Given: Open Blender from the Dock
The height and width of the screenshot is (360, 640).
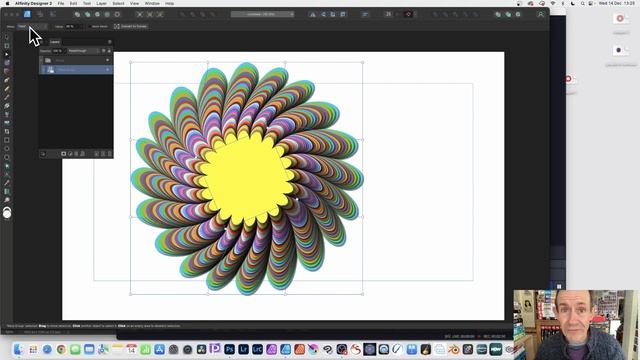Looking at the screenshot, I should coord(453,349).
